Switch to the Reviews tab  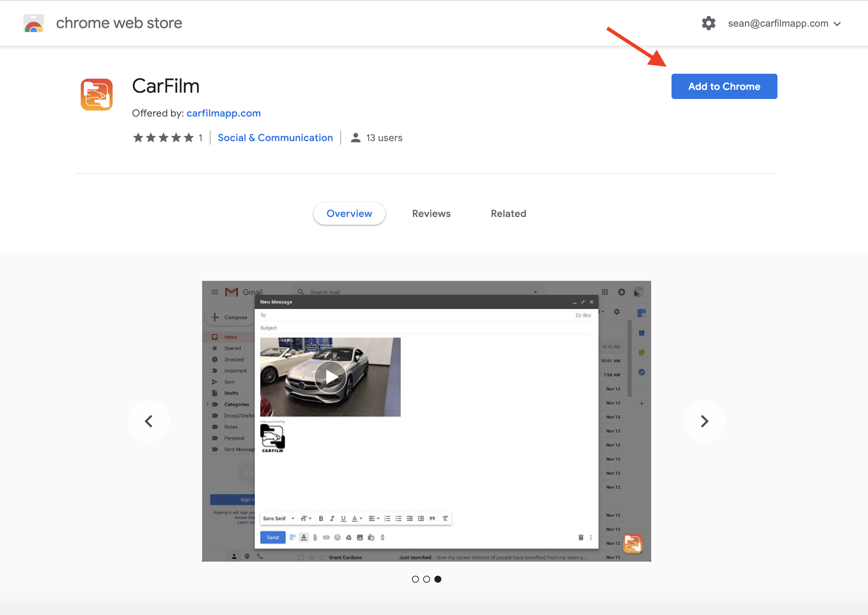431,213
